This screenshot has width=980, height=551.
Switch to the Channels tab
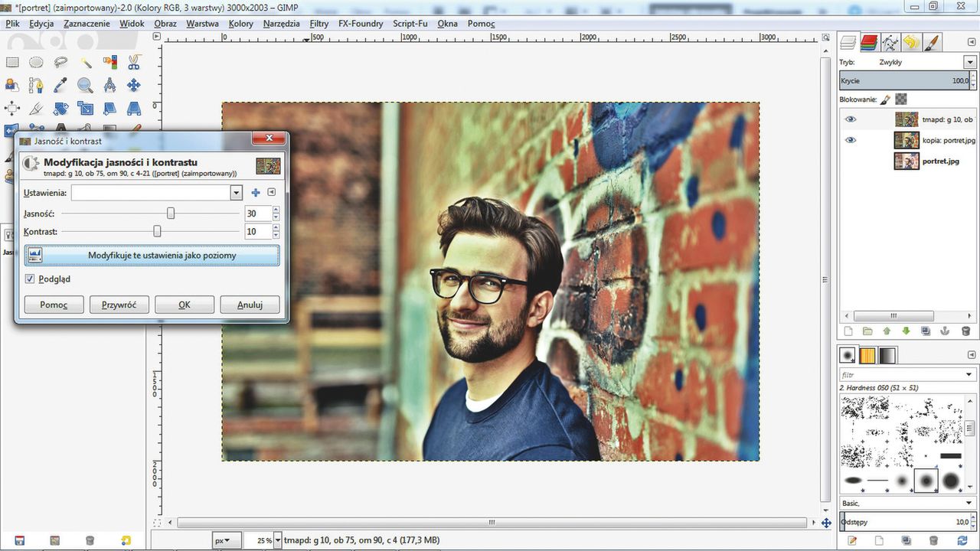(869, 42)
